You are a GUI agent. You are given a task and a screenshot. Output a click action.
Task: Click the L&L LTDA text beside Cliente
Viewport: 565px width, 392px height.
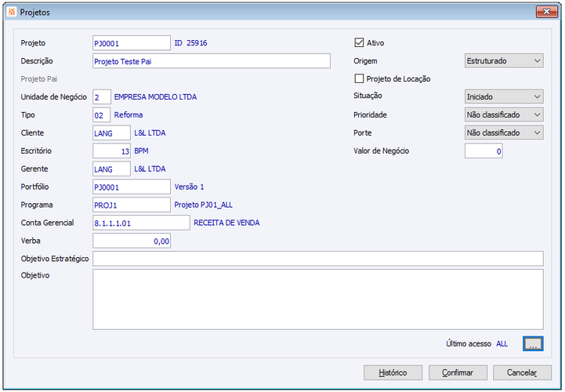pyautogui.click(x=150, y=132)
